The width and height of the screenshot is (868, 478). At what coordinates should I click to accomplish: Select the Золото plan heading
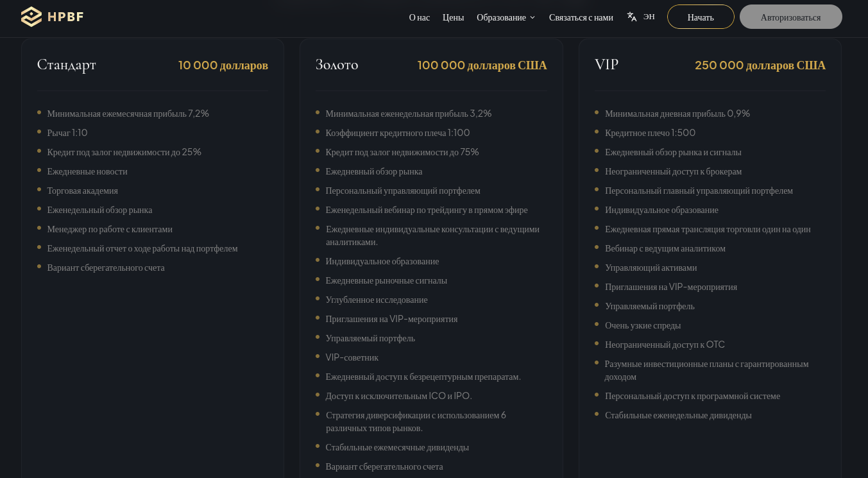[337, 65]
